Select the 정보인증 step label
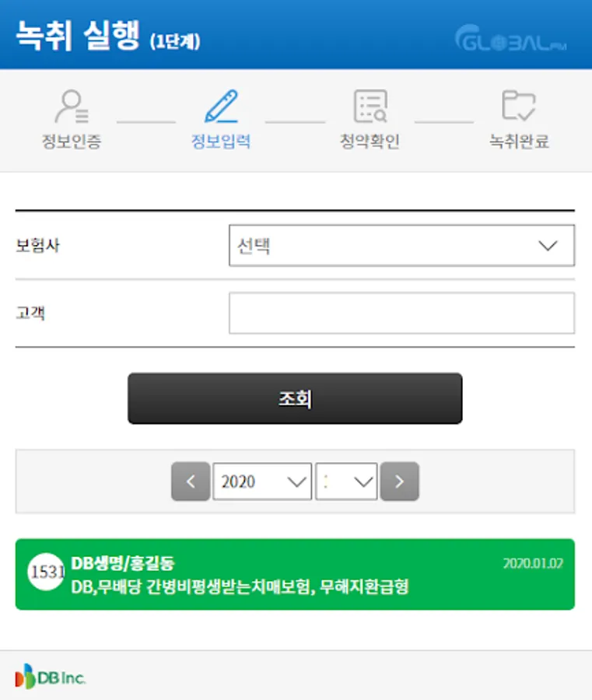 (x=72, y=142)
